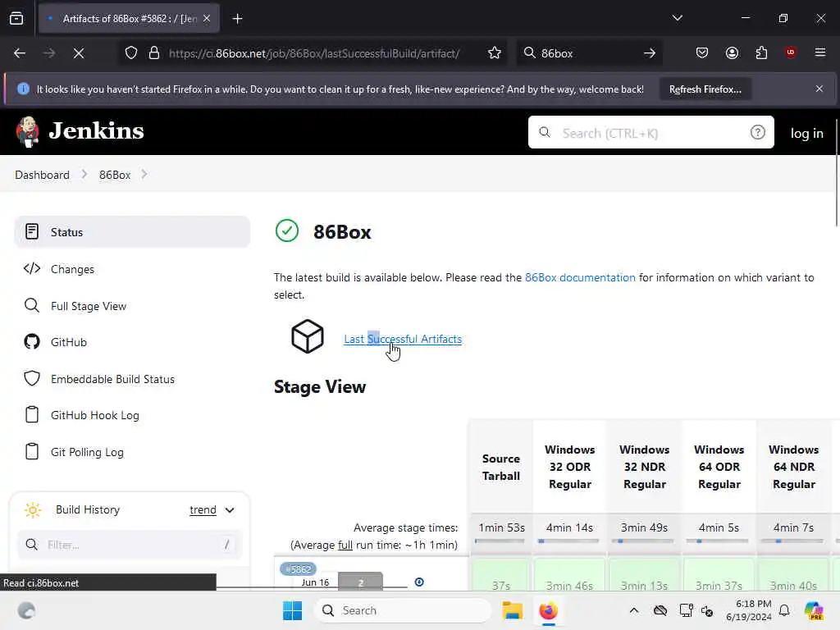Stop page loading with the X button

(x=79, y=53)
